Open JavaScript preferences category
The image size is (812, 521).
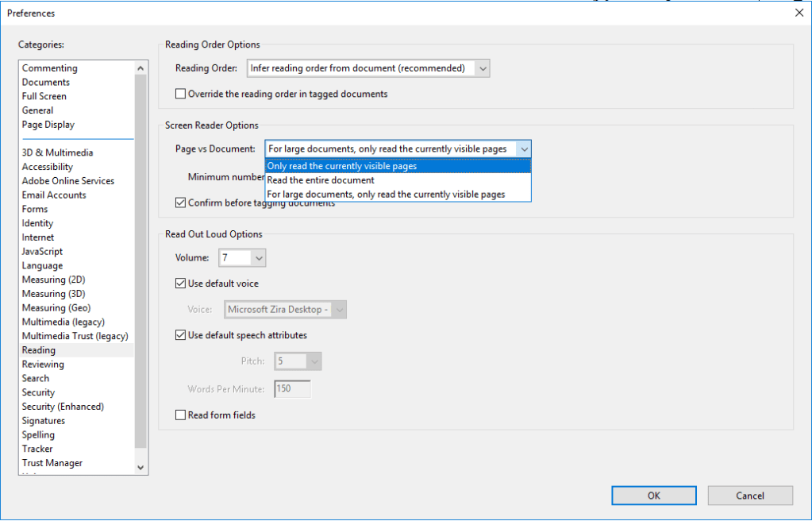42,252
